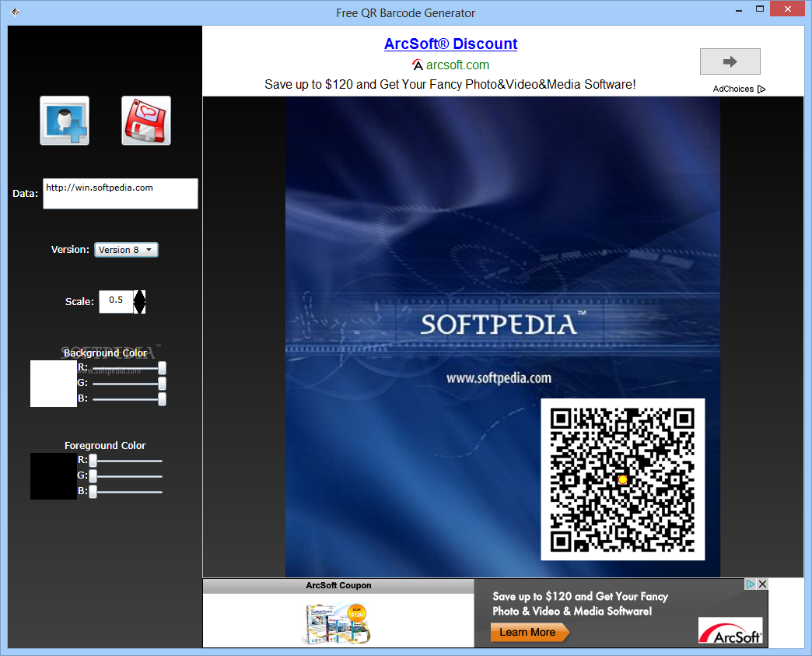Increase the Scale stepper value
The width and height of the screenshot is (812, 656).
click(x=140, y=296)
